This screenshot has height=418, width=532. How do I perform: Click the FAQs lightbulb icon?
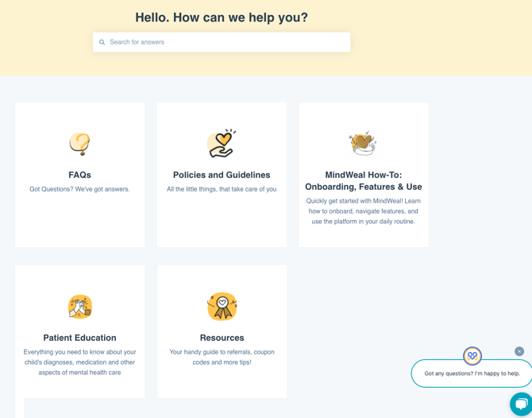tap(79, 144)
